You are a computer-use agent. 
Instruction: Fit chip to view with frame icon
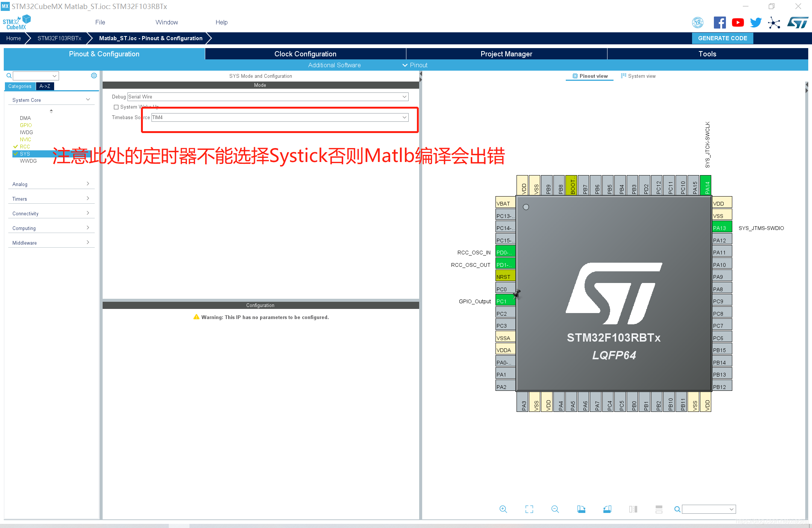coord(529,509)
